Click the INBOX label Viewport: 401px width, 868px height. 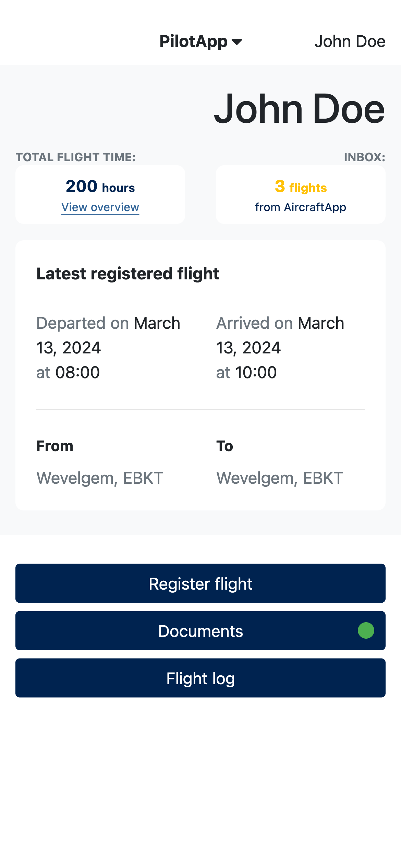[364, 157]
